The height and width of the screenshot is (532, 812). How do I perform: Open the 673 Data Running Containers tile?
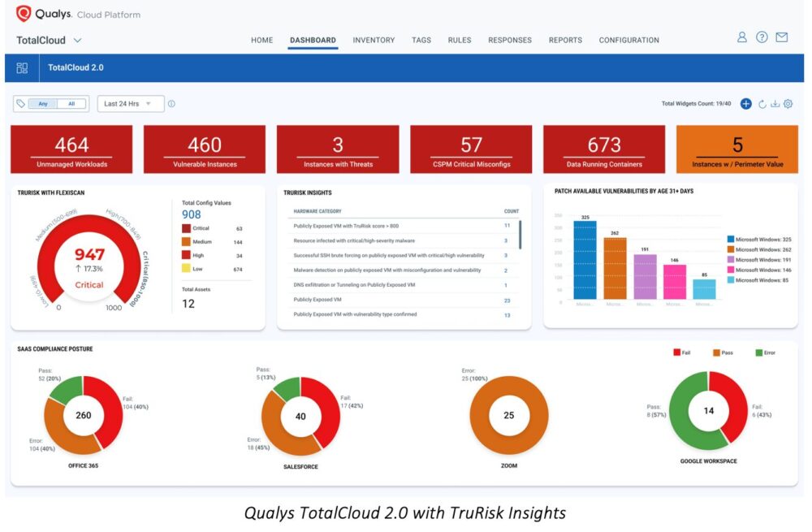click(604, 149)
